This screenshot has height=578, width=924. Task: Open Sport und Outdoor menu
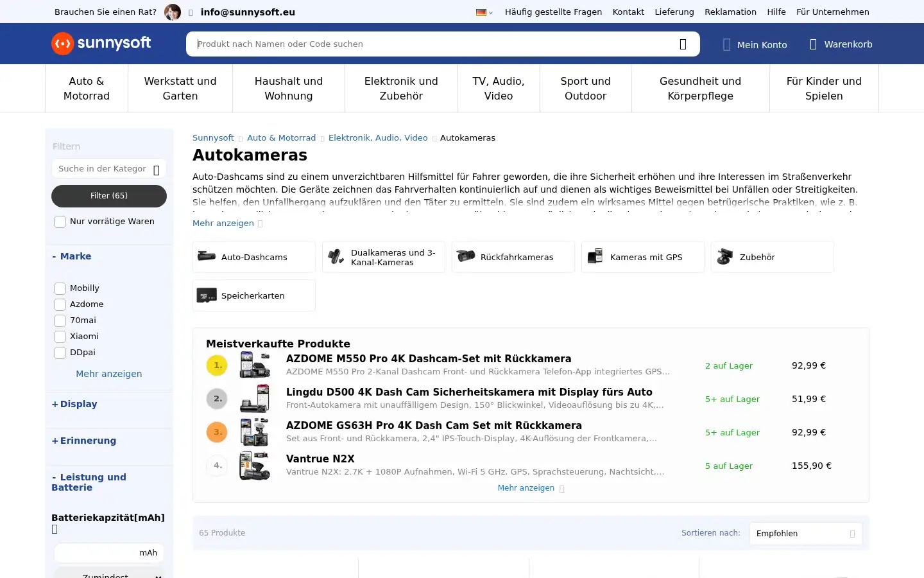(586, 89)
